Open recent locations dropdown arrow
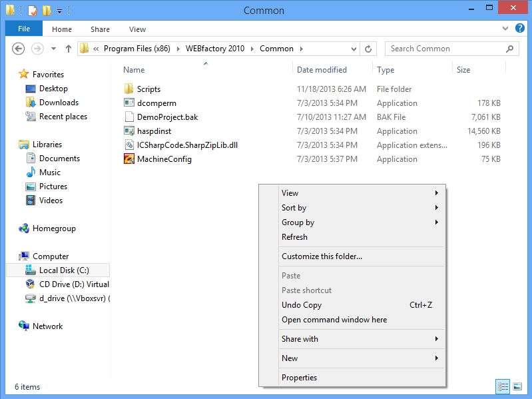Screen dimensions: 532x399 53,49
